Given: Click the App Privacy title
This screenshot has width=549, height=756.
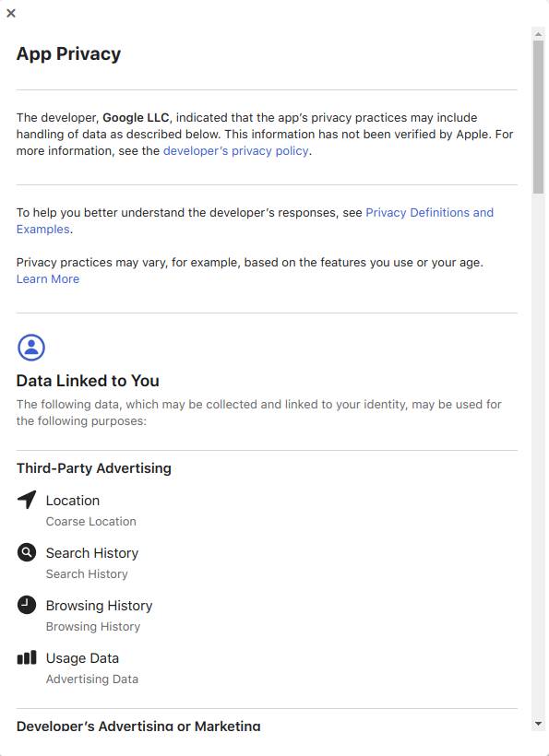Looking at the screenshot, I should point(67,53).
